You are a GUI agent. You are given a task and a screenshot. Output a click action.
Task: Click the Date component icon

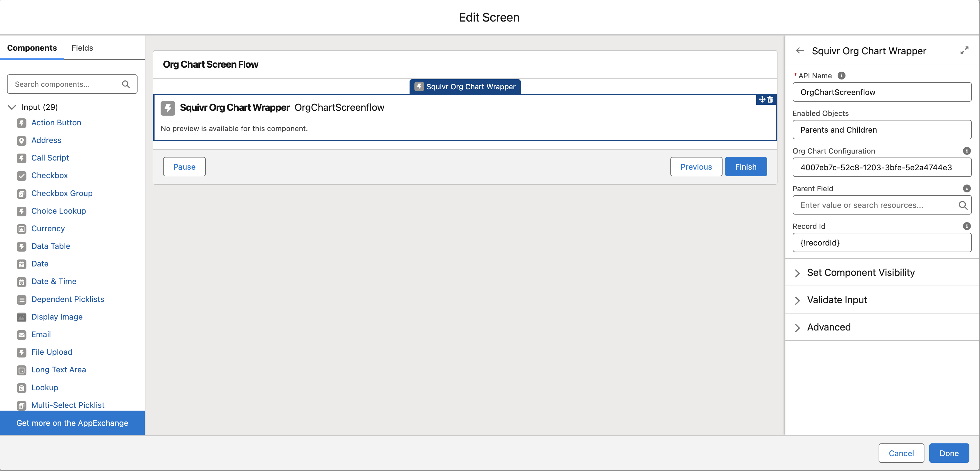pos(22,264)
